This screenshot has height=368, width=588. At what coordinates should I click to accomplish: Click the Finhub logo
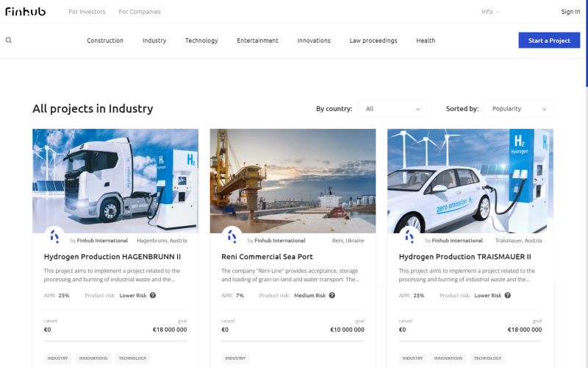(x=26, y=12)
